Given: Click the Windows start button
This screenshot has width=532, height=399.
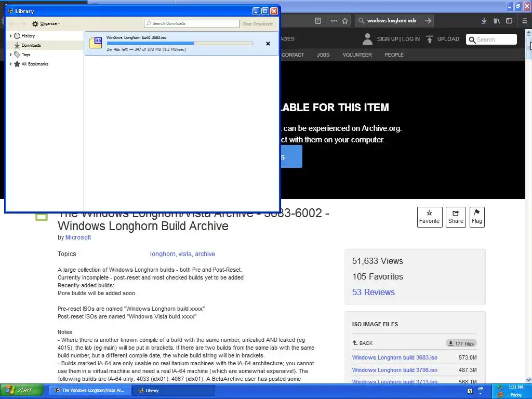Looking at the screenshot, I should coord(22,390).
